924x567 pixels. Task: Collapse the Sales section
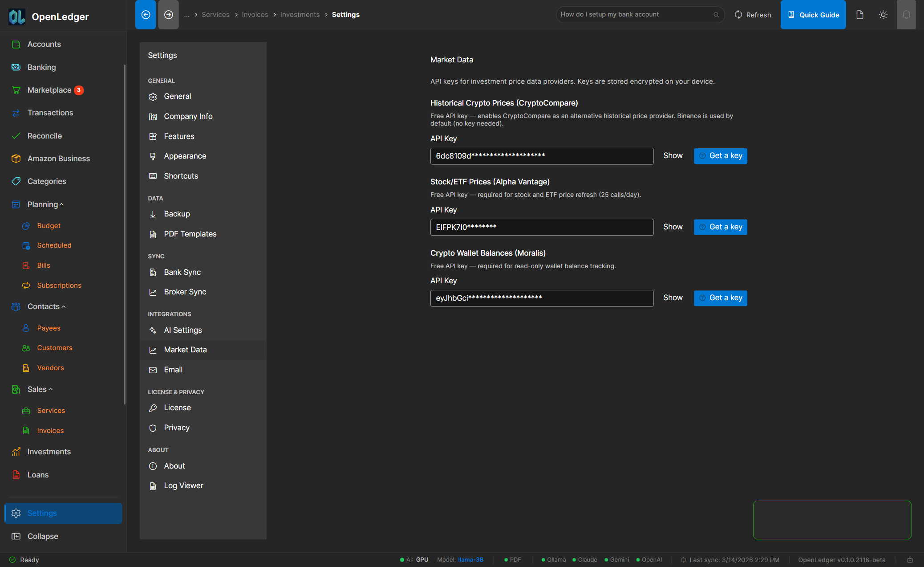[x=51, y=389]
